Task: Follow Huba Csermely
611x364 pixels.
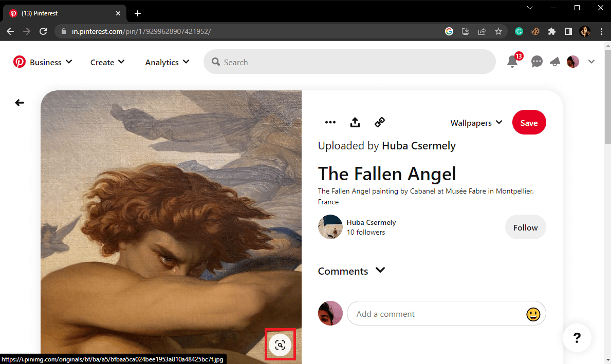Action: 525,227
